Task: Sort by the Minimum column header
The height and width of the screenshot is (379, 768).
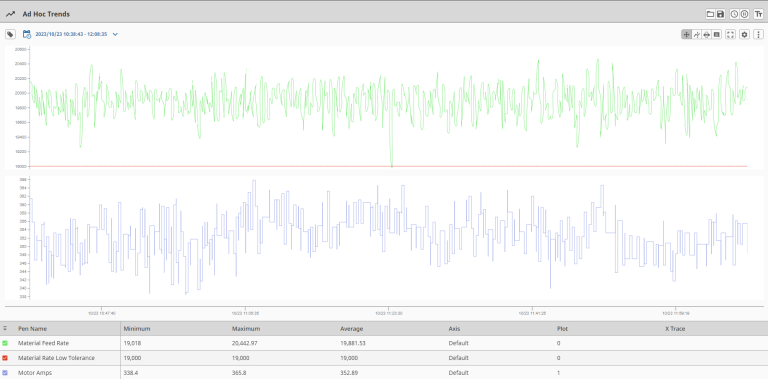Action: [137, 329]
